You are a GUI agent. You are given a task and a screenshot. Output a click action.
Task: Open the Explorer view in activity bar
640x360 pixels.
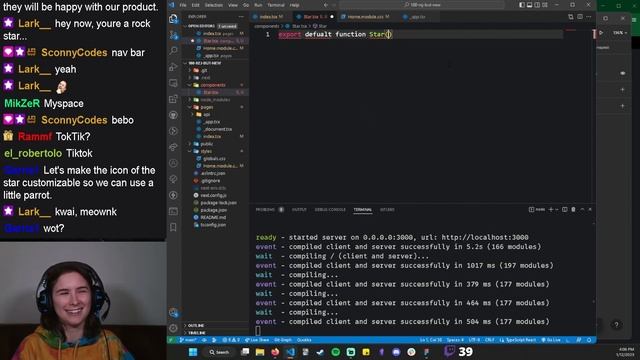point(173,19)
